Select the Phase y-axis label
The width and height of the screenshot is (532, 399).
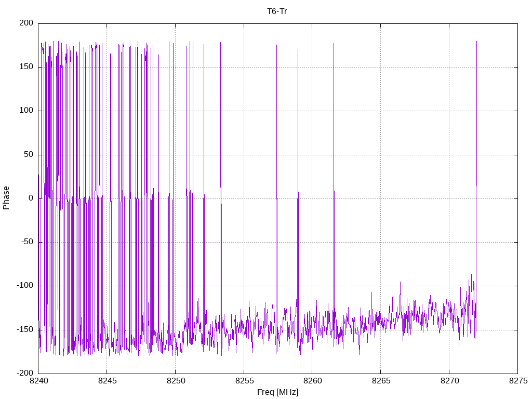(x=6, y=198)
